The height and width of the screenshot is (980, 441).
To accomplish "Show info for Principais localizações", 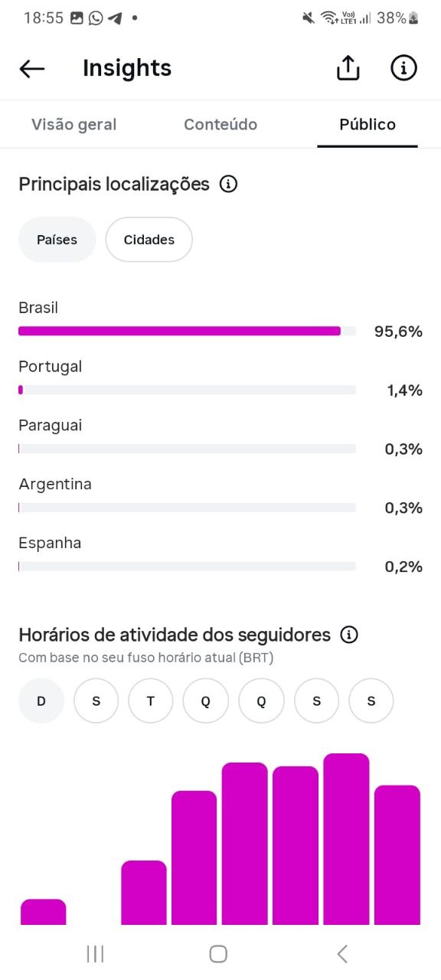I will pos(228,185).
